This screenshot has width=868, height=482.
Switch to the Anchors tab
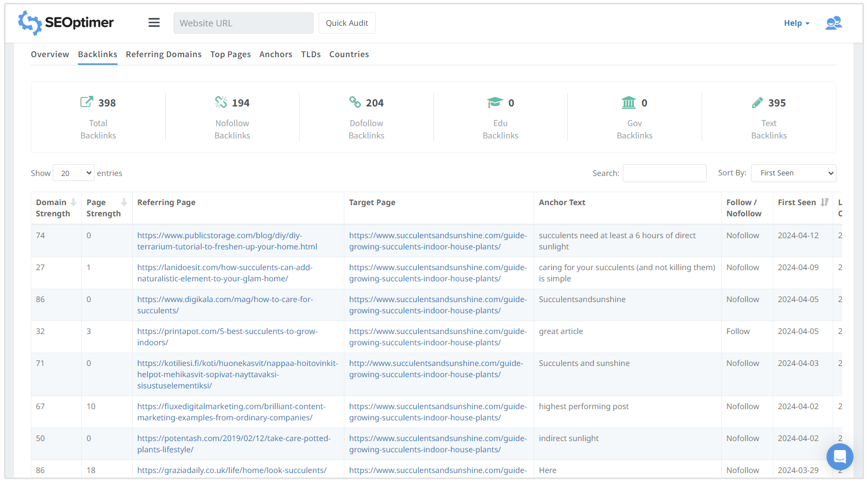pyautogui.click(x=276, y=54)
